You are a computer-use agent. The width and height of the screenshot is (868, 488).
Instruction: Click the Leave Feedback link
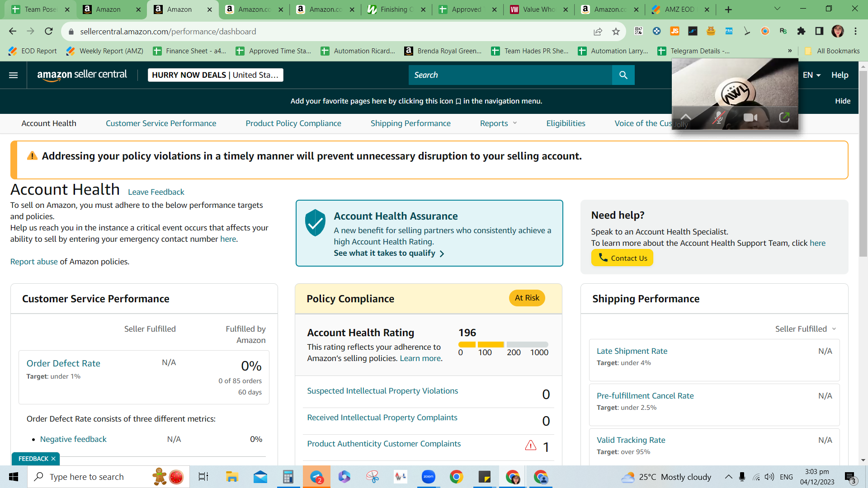click(x=156, y=192)
